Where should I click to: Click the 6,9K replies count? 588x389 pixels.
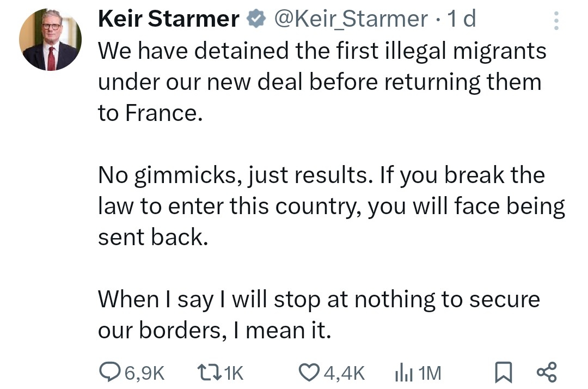point(144,373)
